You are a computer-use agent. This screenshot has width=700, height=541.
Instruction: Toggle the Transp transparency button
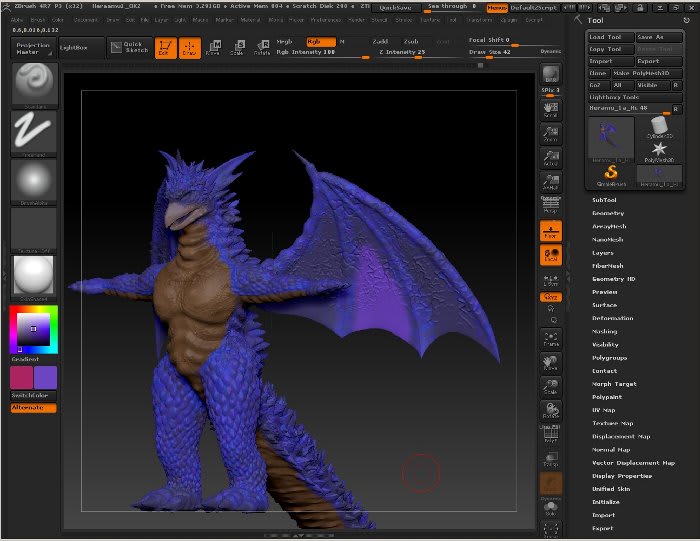click(551, 459)
